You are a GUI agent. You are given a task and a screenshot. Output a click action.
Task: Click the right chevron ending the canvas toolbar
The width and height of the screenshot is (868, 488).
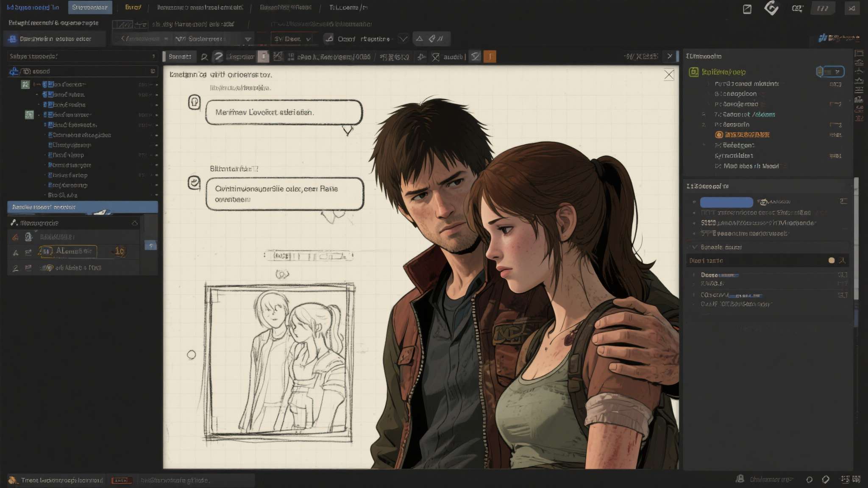tap(670, 56)
